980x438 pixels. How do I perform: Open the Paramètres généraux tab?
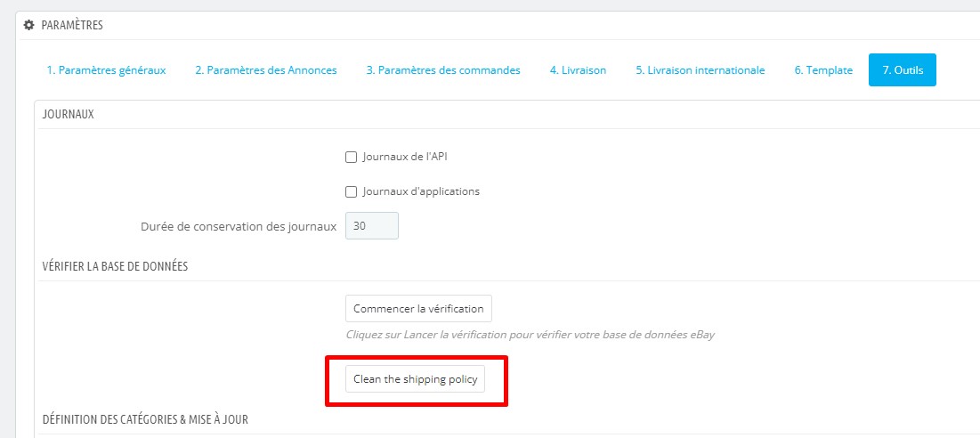(x=106, y=70)
